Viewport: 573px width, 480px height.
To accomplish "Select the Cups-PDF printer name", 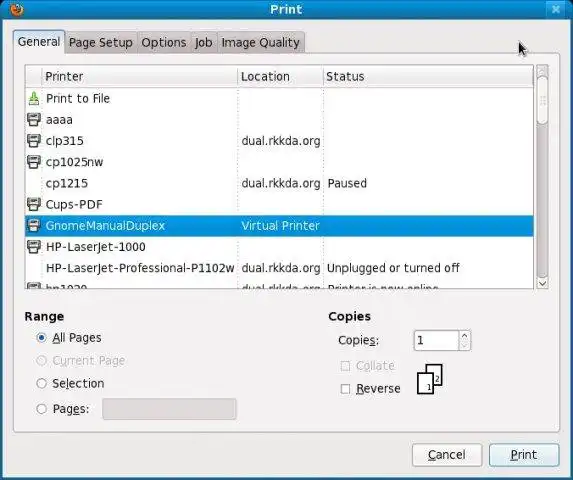I will (74, 205).
